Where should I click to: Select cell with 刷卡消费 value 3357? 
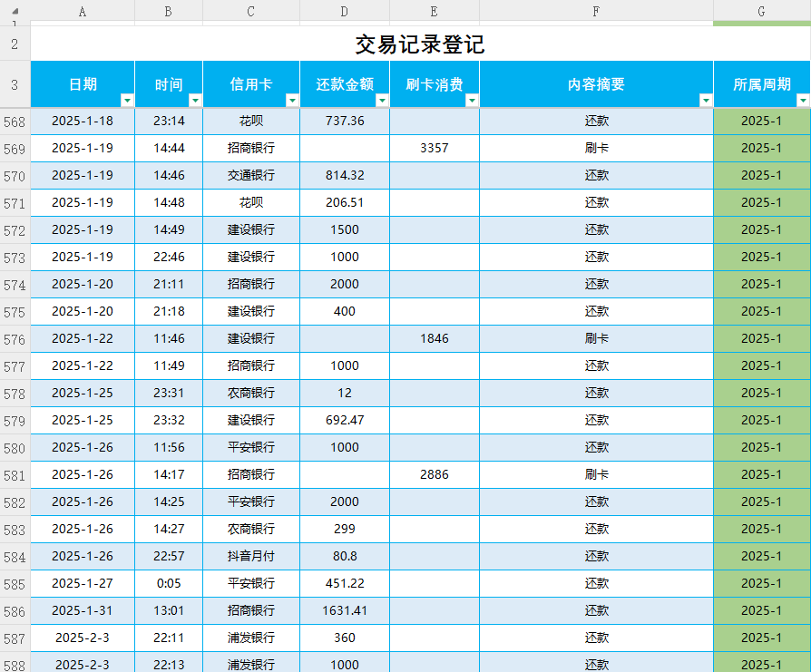pyautogui.click(x=435, y=149)
